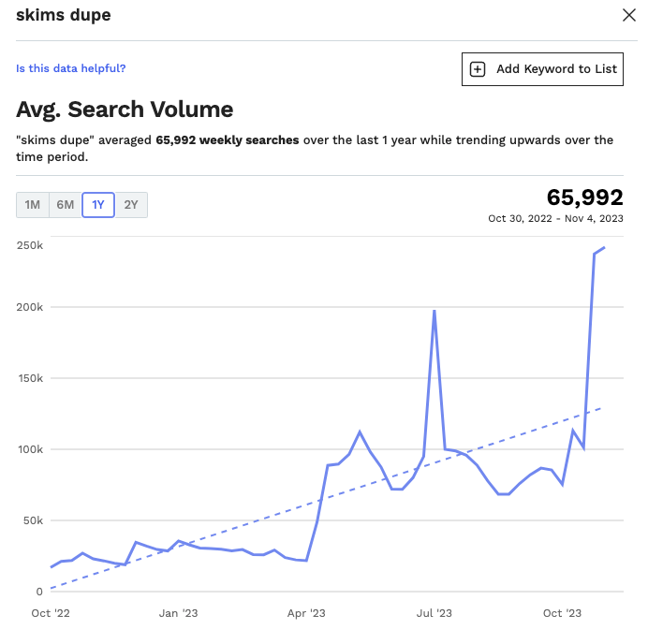Click the July 2023 spike on chart
This screenshot has height=644, width=648.
click(x=434, y=311)
